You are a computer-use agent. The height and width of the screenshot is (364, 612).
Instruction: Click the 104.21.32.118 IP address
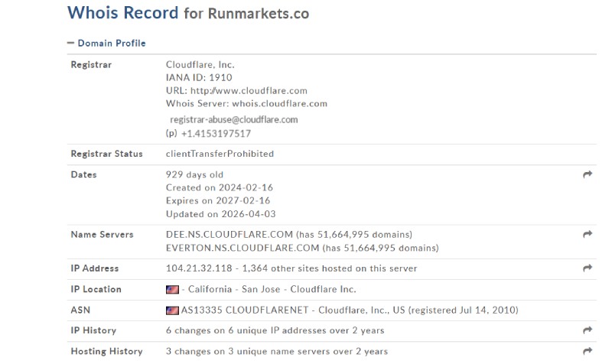199,268
